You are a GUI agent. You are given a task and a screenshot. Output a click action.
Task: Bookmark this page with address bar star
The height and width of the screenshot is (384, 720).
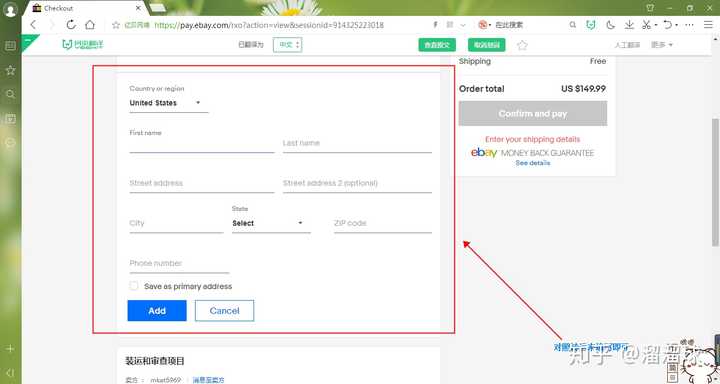(x=116, y=25)
